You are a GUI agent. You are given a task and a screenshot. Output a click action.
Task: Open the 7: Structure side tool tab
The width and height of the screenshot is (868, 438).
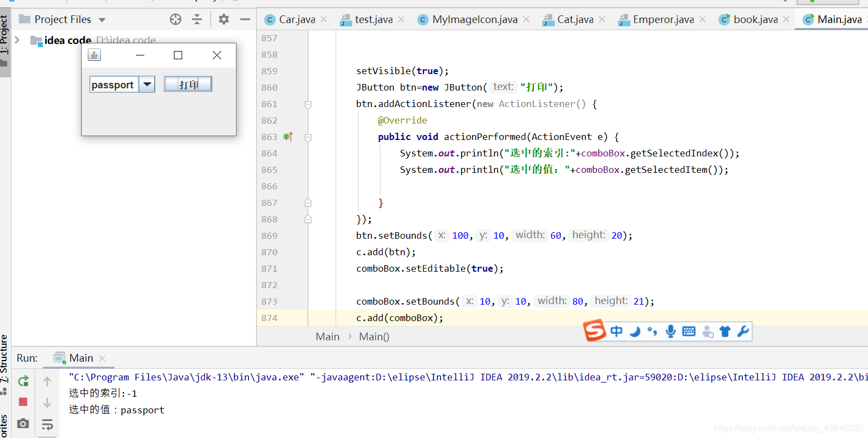(4, 363)
